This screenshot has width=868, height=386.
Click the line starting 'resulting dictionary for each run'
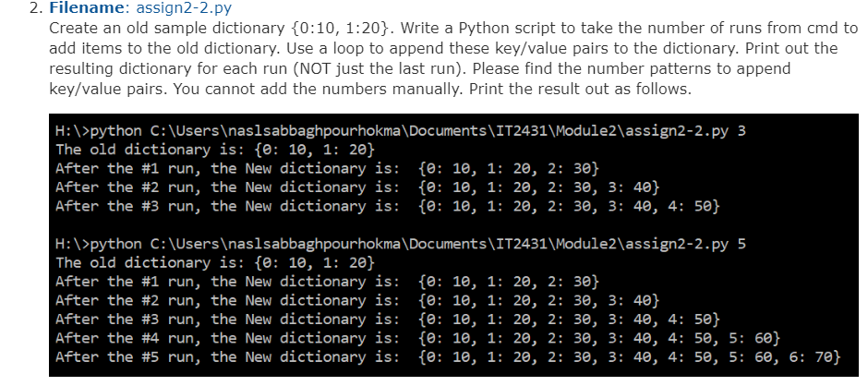coord(419,68)
